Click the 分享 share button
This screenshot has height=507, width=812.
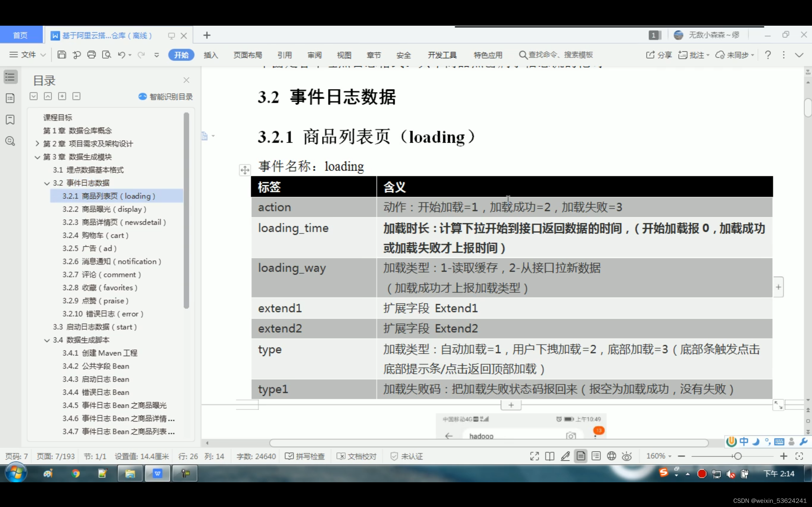point(658,55)
